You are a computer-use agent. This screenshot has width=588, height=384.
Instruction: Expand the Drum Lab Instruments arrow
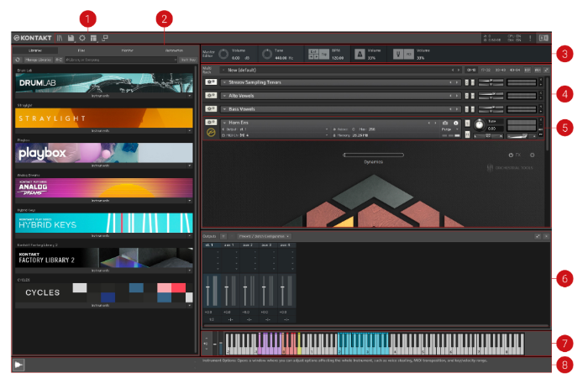pos(189,96)
